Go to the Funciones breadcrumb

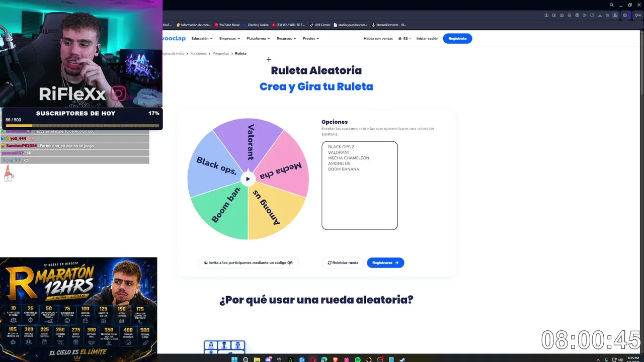pyautogui.click(x=198, y=53)
